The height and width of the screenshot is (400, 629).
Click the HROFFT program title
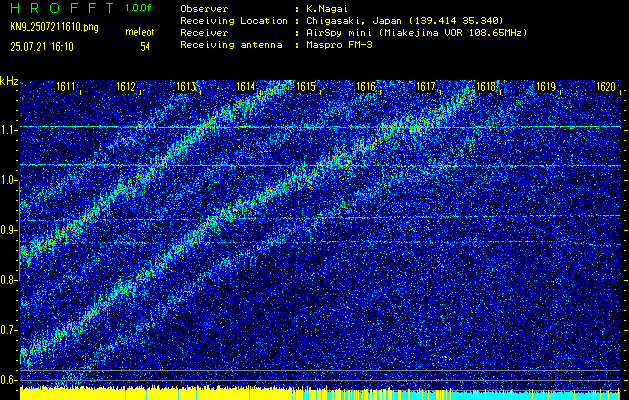pyautogui.click(x=62, y=8)
